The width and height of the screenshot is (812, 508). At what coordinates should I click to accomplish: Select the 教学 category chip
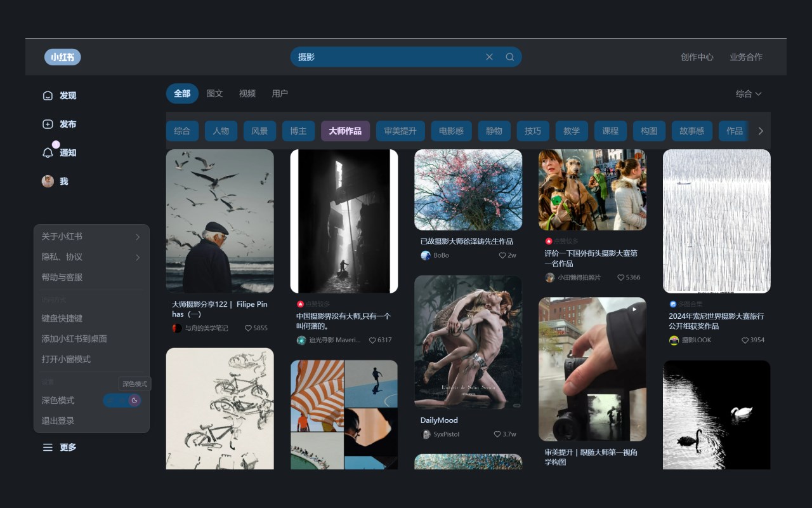(x=572, y=131)
